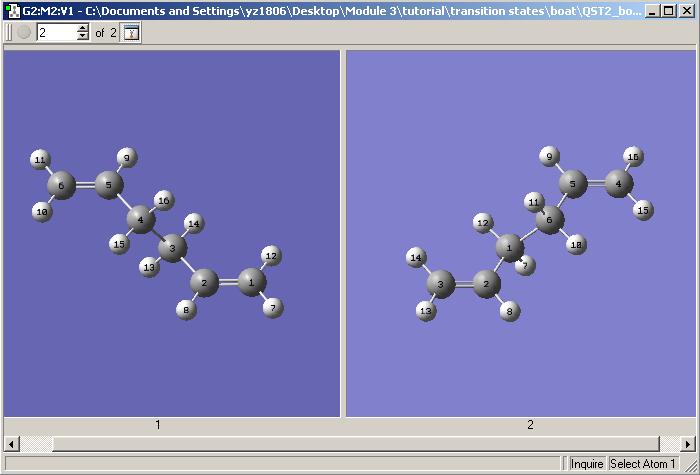This screenshot has height=475, width=700.
Task: Select carbon atom 2 in right panel
Action: click(x=487, y=284)
